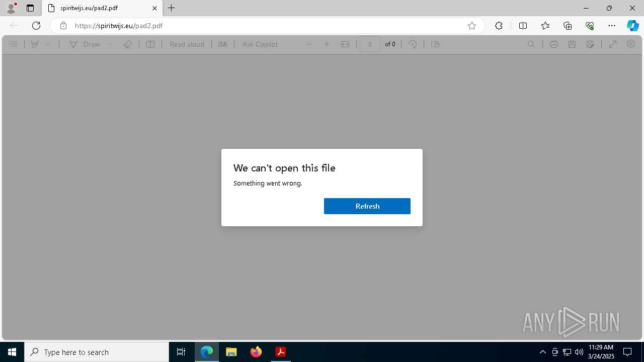Click the Translate icon in PDF toolbar
This screenshot has height=362, width=644.
pyautogui.click(x=222, y=44)
